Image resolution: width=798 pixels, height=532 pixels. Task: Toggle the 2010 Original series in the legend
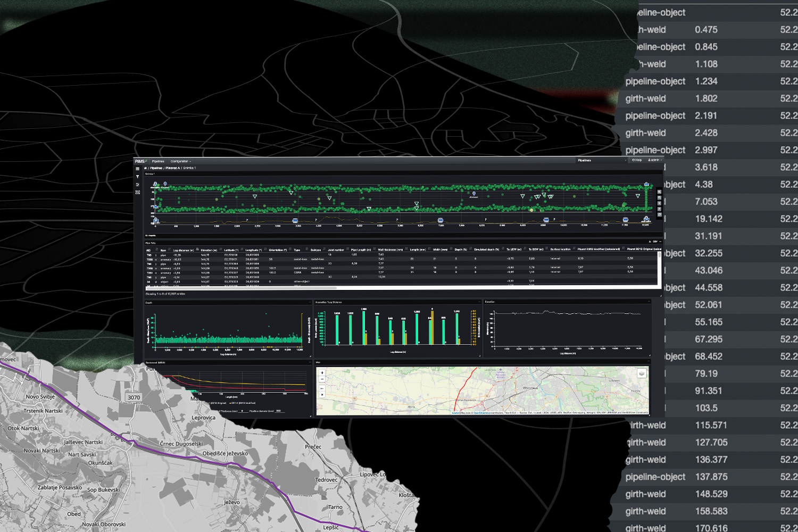(216, 403)
